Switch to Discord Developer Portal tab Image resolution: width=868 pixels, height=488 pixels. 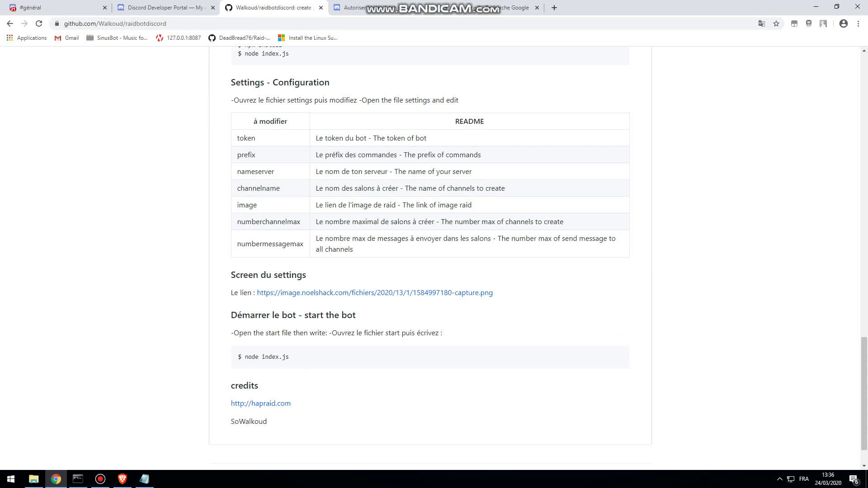click(163, 8)
